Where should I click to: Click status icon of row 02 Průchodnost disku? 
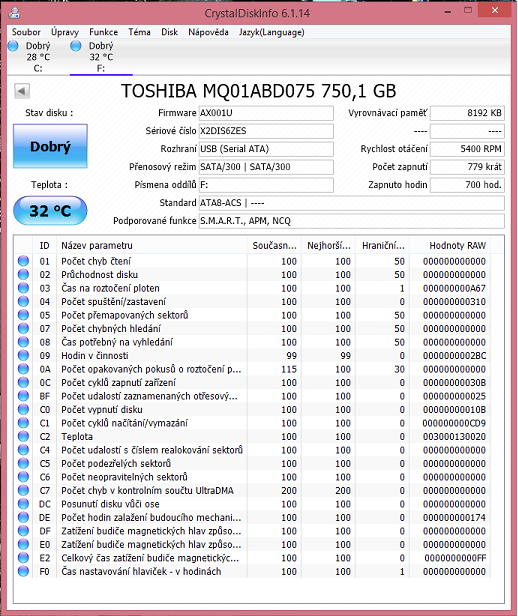(x=24, y=274)
